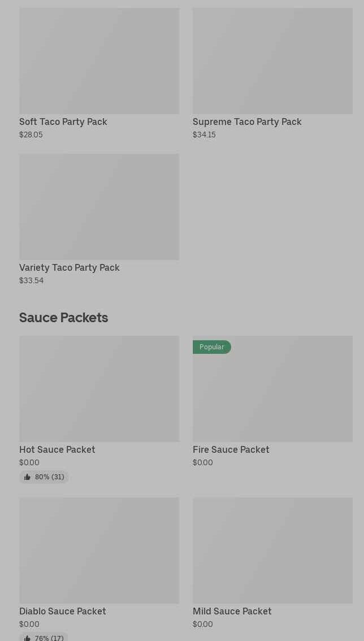Click the Supreme Taco Party Pack title
The width and height of the screenshot is (364, 641).
coord(247,122)
